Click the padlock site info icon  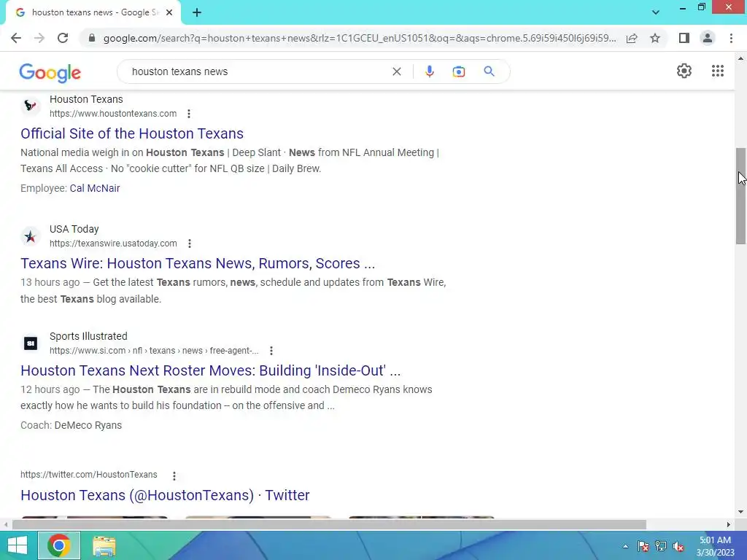(92, 38)
